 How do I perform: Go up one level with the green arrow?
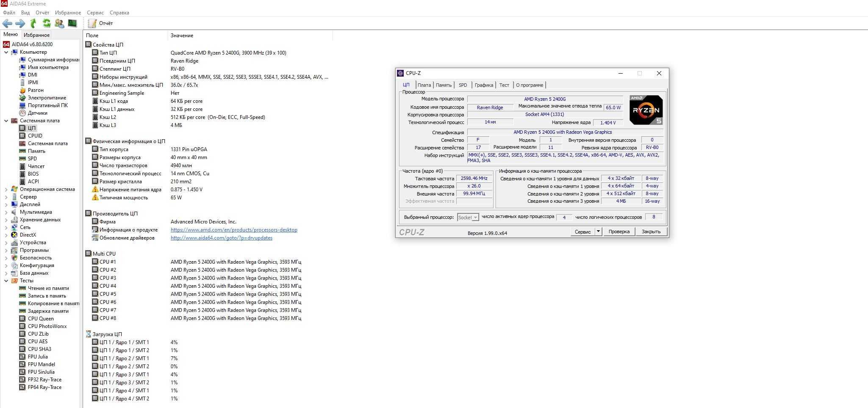point(33,23)
